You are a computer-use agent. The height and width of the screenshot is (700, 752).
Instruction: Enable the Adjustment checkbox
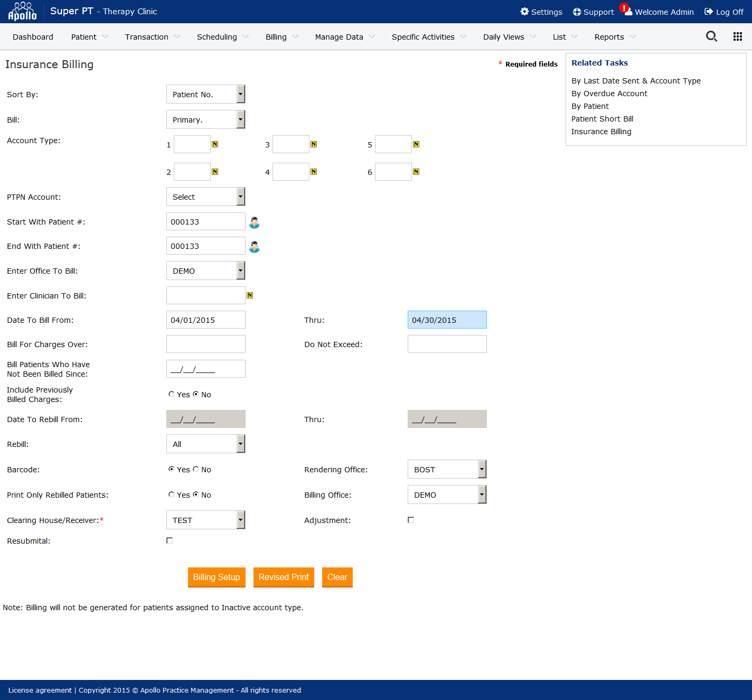411,520
